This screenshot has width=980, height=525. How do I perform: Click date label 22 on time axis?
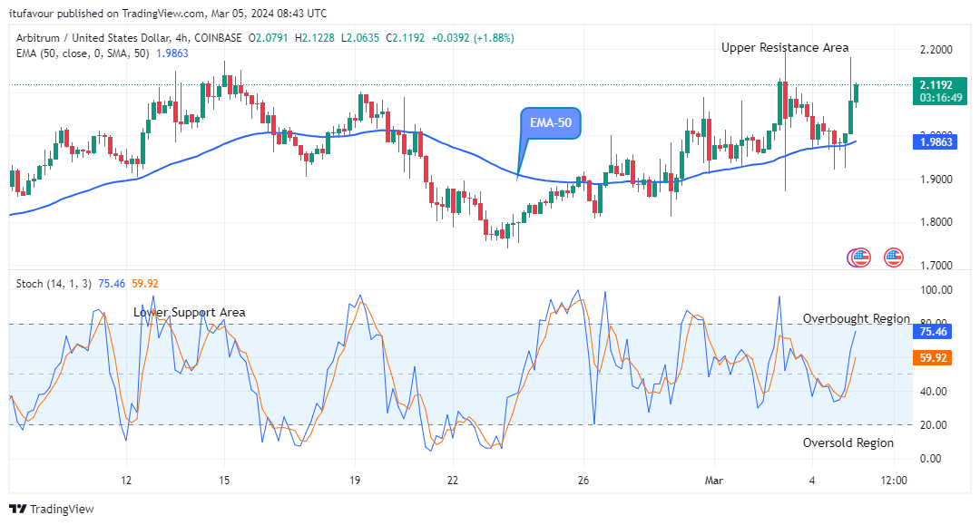pos(453,481)
